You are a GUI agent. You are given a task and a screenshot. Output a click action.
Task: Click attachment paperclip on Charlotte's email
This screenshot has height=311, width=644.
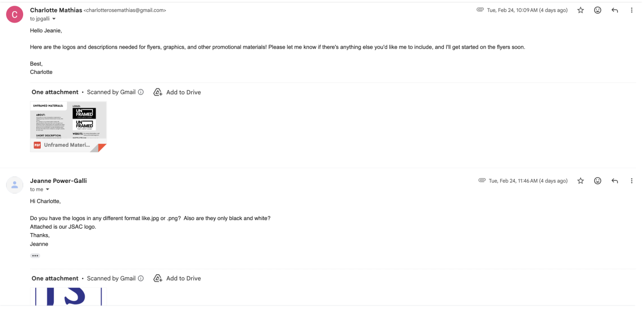480,10
